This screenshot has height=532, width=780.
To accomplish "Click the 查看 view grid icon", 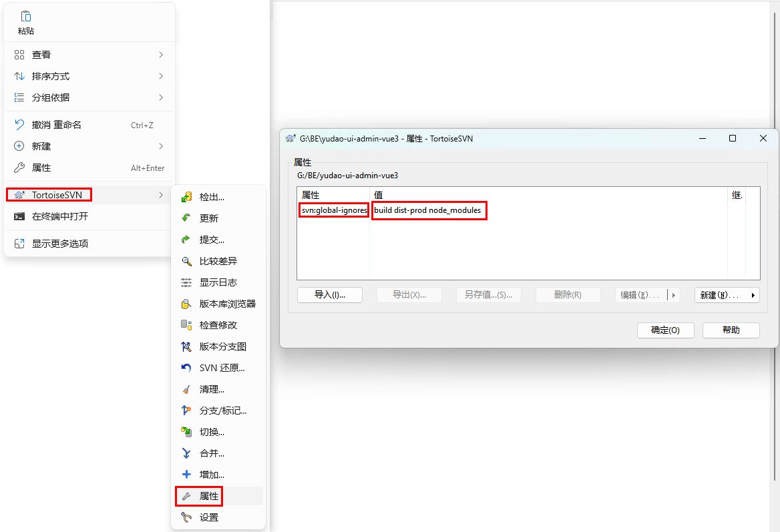I will pos(19,55).
